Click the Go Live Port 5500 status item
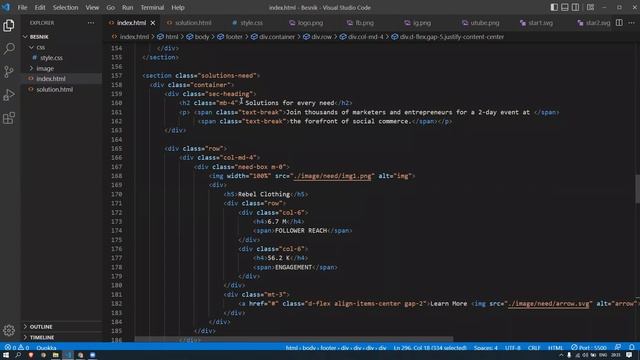The height and width of the screenshot is (360, 640). pyautogui.click(x=589, y=348)
